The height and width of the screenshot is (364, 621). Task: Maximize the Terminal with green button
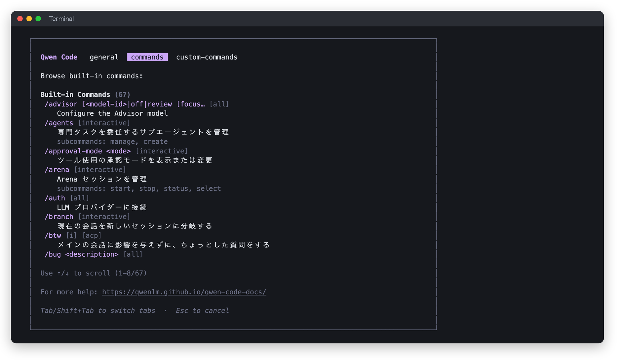pyautogui.click(x=38, y=19)
